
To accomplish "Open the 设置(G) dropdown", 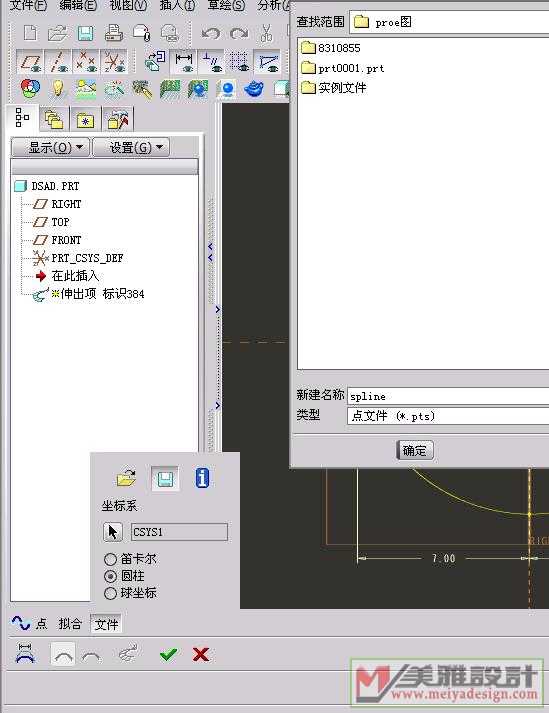I will click(131, 148).
